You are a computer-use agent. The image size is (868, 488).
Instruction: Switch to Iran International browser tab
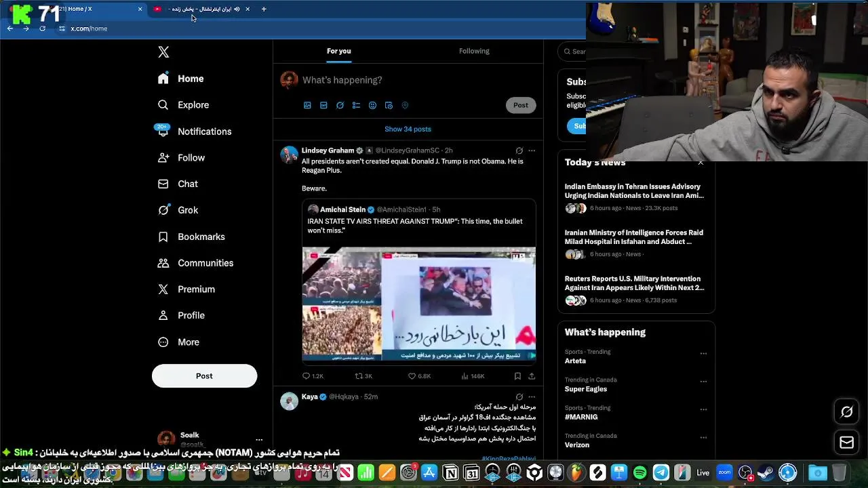coord(200,9)
